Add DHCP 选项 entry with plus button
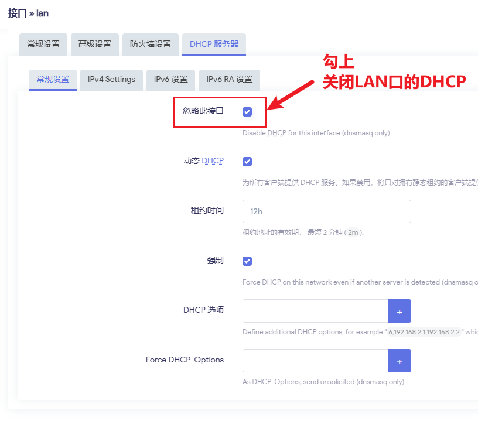The width and height of the screenshot is (478, 448). pyautogui.click(x=399, y=311)
